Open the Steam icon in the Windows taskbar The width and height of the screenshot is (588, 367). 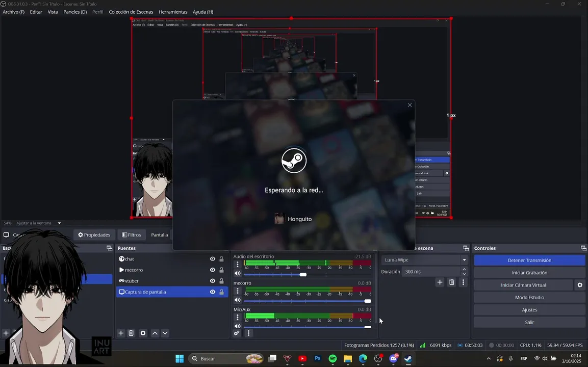[x=408, y=359]
